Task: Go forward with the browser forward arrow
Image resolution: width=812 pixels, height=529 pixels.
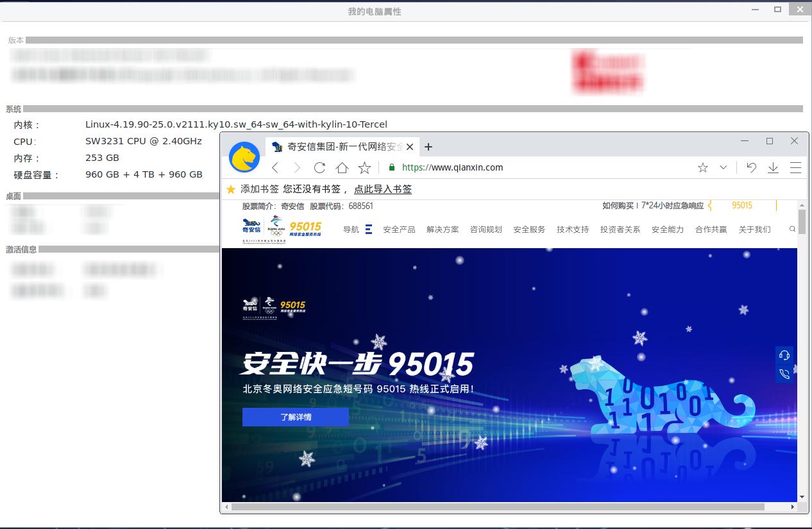Action: click(x=297, y=167)
